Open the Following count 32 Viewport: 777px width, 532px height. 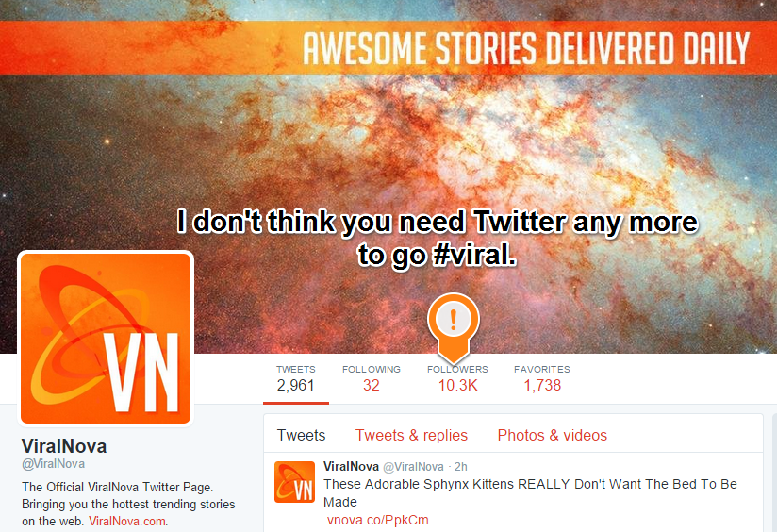pos(372,378)
